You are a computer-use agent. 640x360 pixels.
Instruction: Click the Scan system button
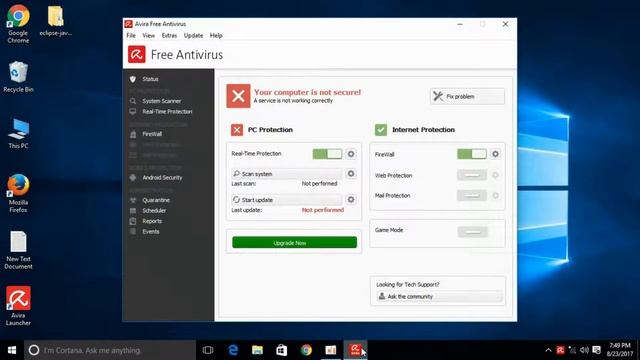[x=287, y=173]
